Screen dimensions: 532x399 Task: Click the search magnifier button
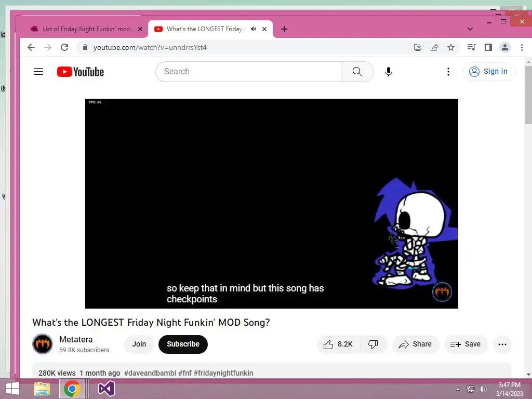(x=357, y=72)
